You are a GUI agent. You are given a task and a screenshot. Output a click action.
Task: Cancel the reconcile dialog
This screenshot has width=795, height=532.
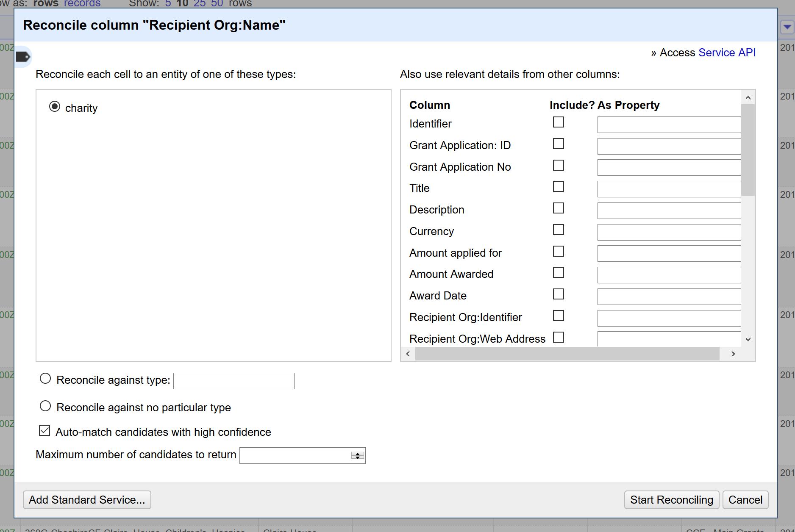745,500
